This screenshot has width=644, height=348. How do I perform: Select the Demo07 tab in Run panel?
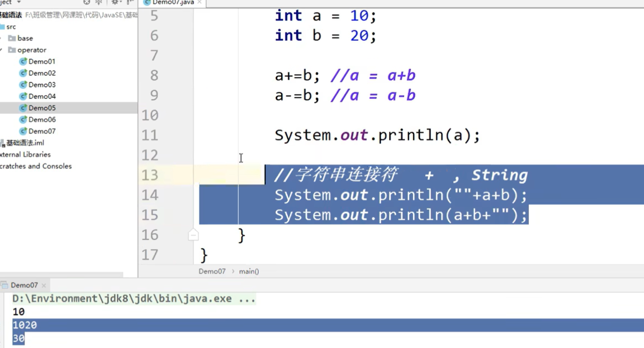point(24,285)
